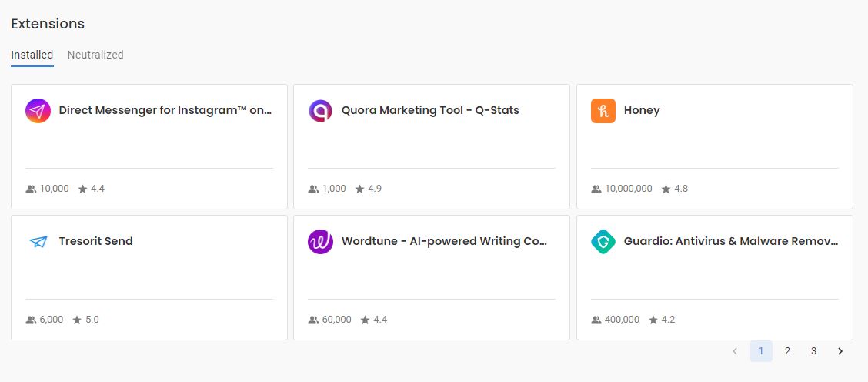Click users icon beside 400,000 count
This screenshot has width=868, height=382.
(596, 320)
